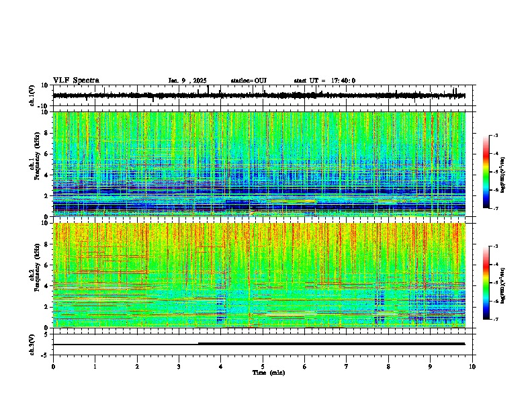Click the "6" frequency tick of ch.1 spectrogram

[47, 154]
